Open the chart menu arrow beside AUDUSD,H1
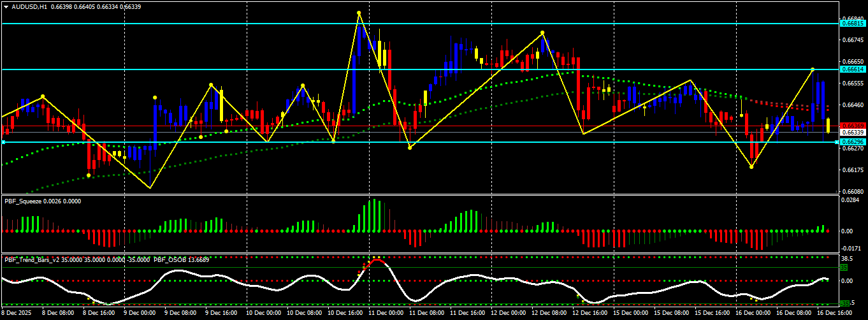This screenshot has width=868, height=320. click(x=6, y=6)
